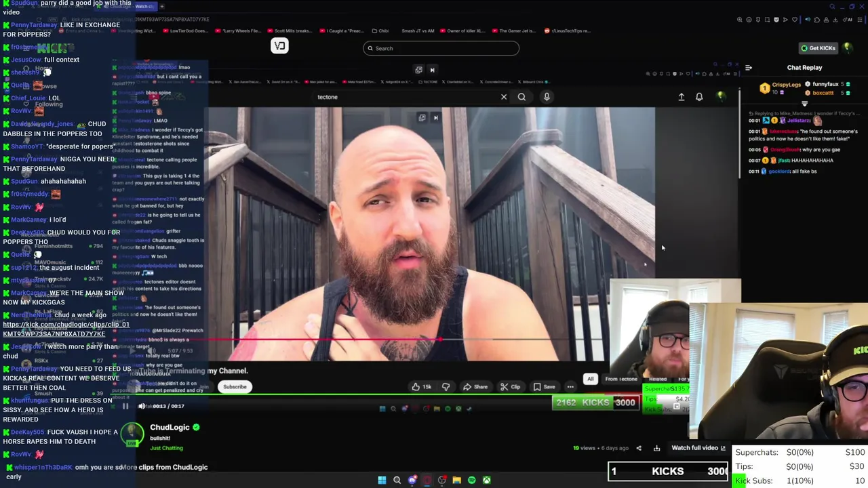Click the white Subscribe button
Viewport: 868px width, 488px height.
tap(235, 387)
